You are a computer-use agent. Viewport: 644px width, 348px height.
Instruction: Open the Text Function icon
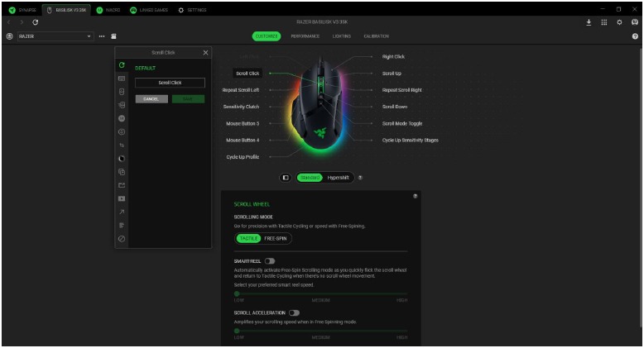pos(122,226)
